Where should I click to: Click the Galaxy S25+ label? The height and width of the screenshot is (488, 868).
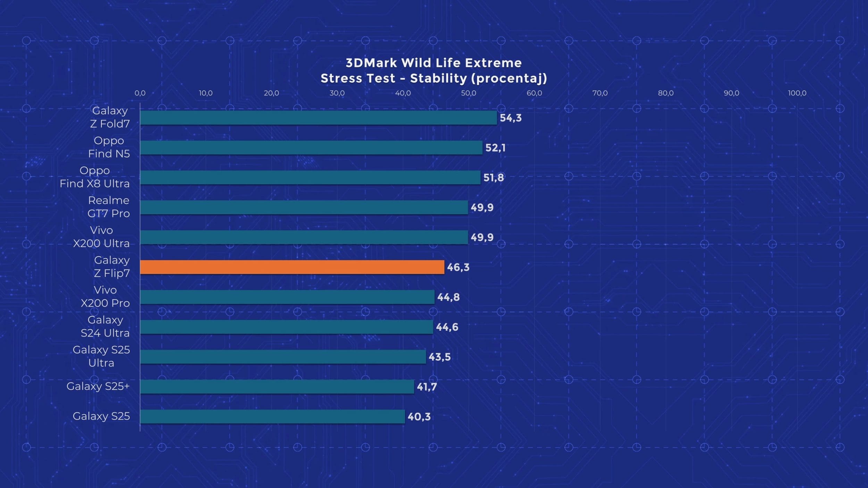tap(98, 386)
